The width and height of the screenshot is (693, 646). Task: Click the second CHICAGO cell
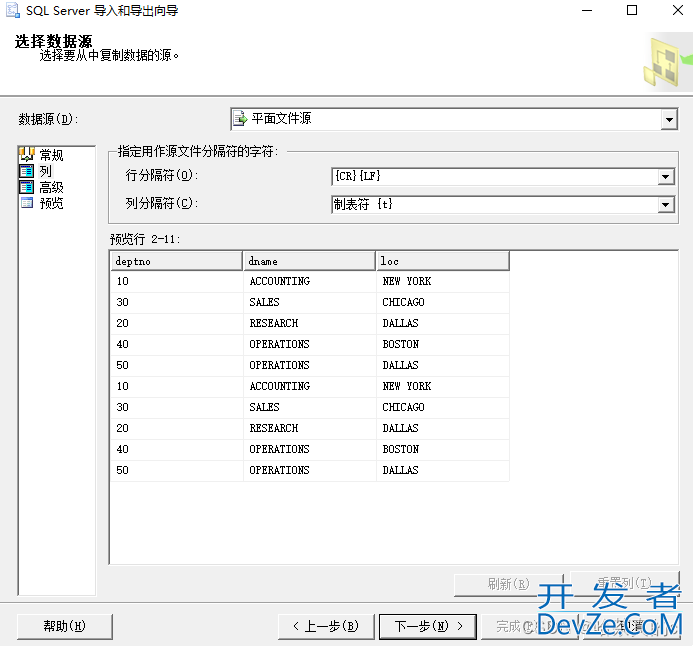443,407
